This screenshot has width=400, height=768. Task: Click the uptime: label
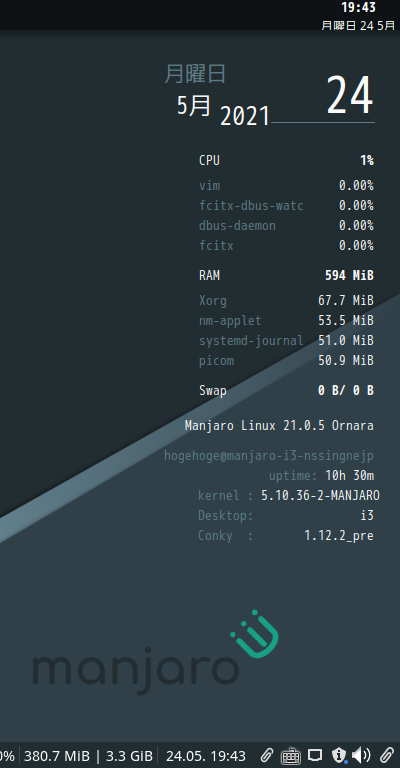tap(293, 476)
